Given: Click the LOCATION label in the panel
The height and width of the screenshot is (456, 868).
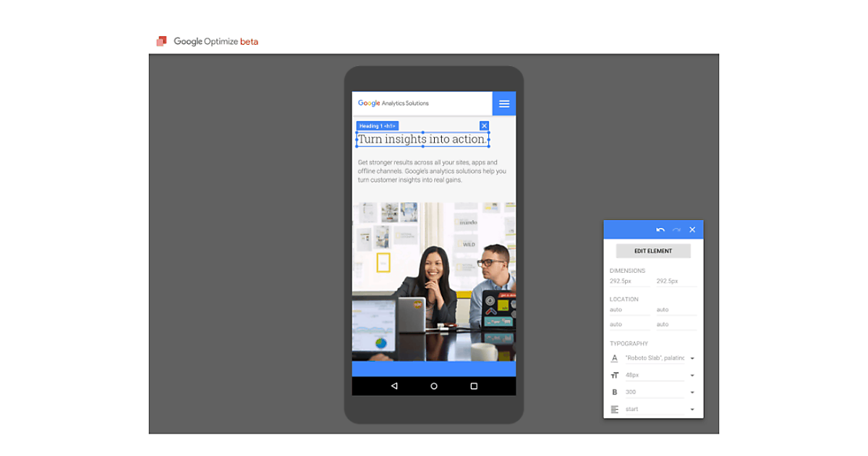Looking at the screenshot, I should click(624, 299).
